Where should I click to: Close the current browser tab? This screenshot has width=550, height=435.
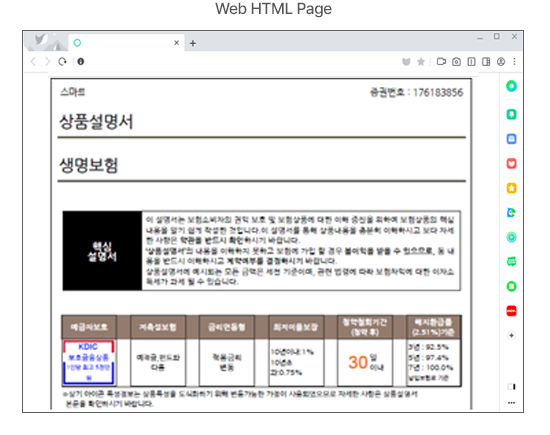(176, 43)
